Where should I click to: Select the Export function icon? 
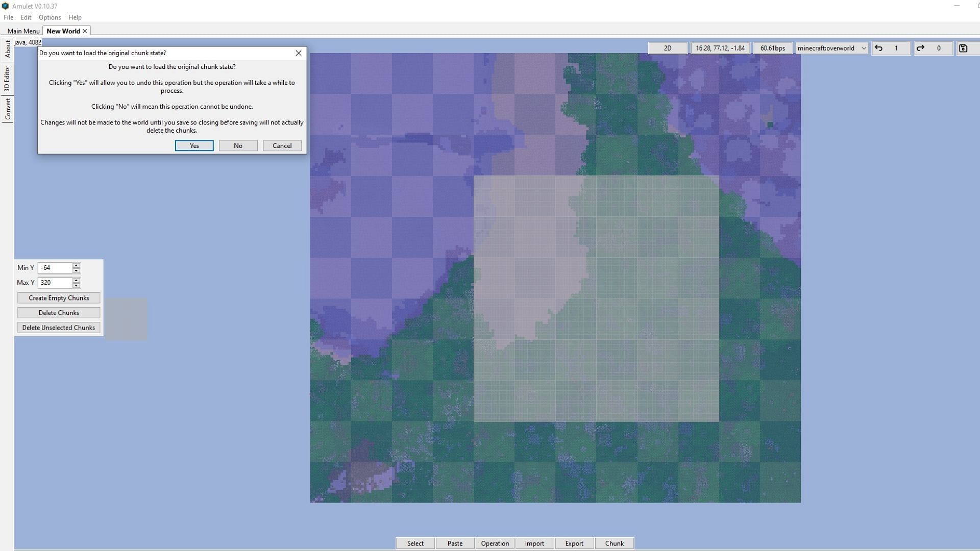[x=574, y=543]
